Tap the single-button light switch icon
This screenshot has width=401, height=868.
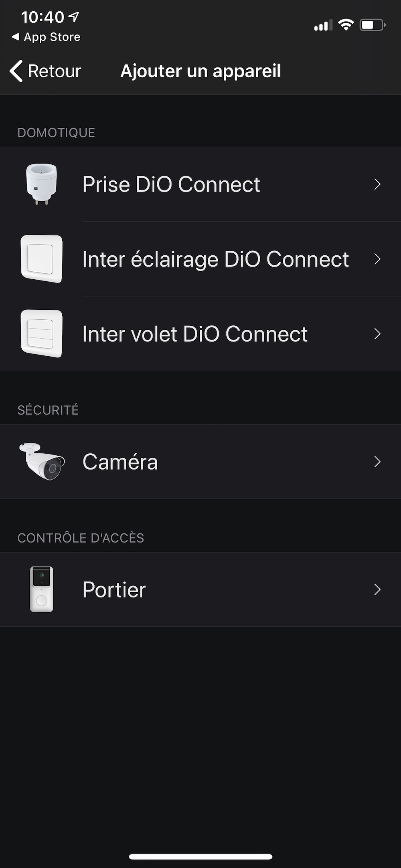click(x=41, y=259)
